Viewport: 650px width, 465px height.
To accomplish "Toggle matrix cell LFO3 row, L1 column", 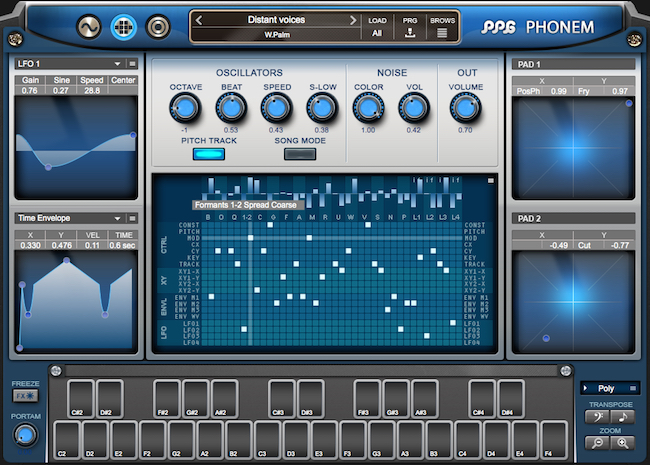I will (427, 336).
